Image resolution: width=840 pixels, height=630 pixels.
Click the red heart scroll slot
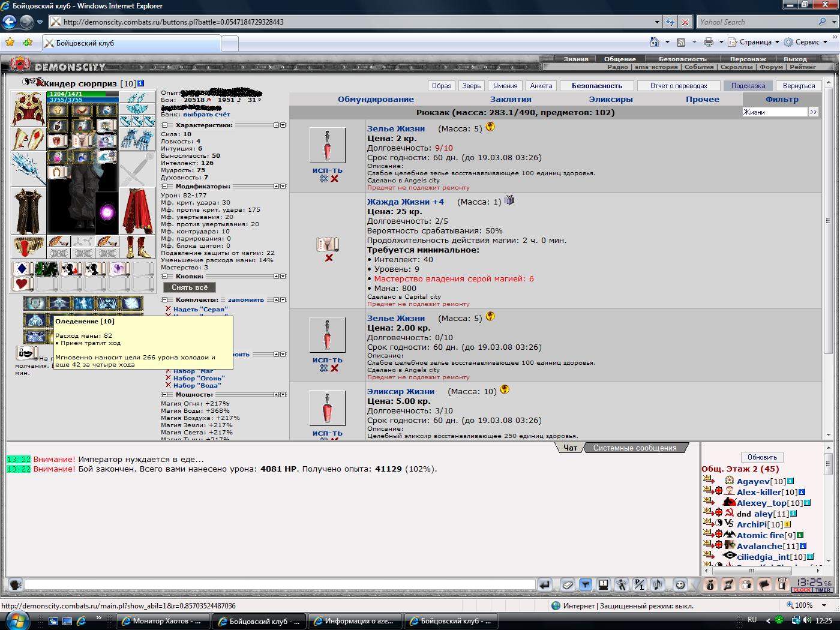pyautogui.click(x=23, y=284)
